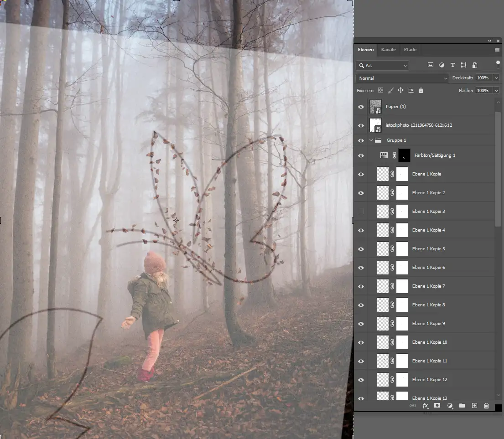
Task: Select the Ebene 1 Kopie 7 layer name
Action: coord(428,286)
